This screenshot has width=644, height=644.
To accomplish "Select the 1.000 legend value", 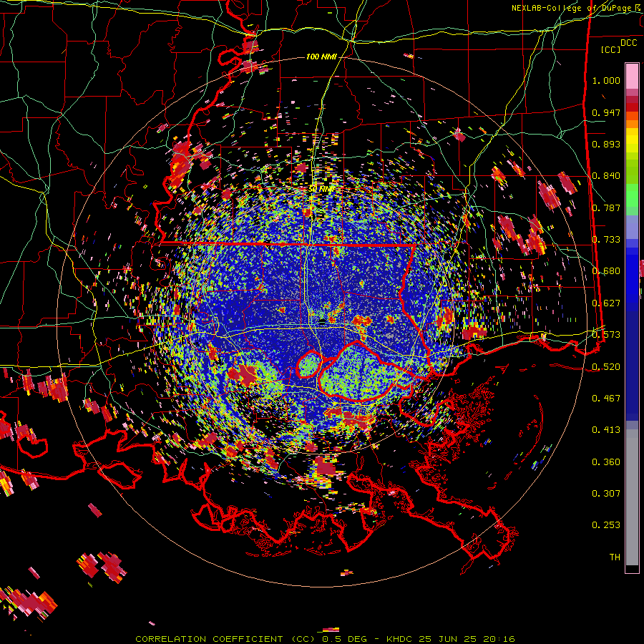I will pos(606,80).
